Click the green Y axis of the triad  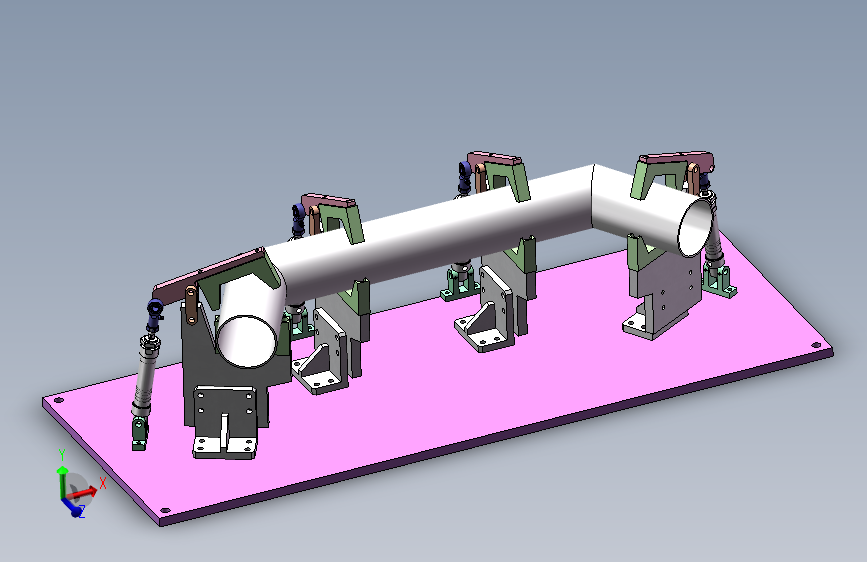tap(62, 480)
